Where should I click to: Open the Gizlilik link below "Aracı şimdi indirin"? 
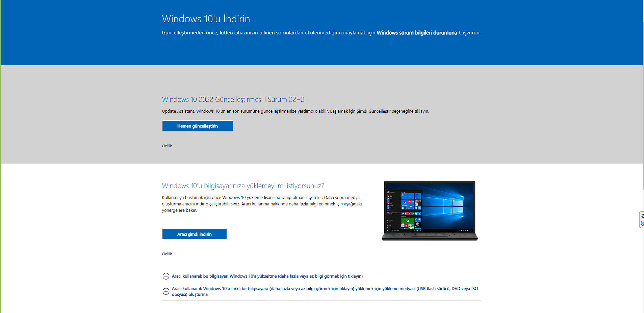click(167, 254)
